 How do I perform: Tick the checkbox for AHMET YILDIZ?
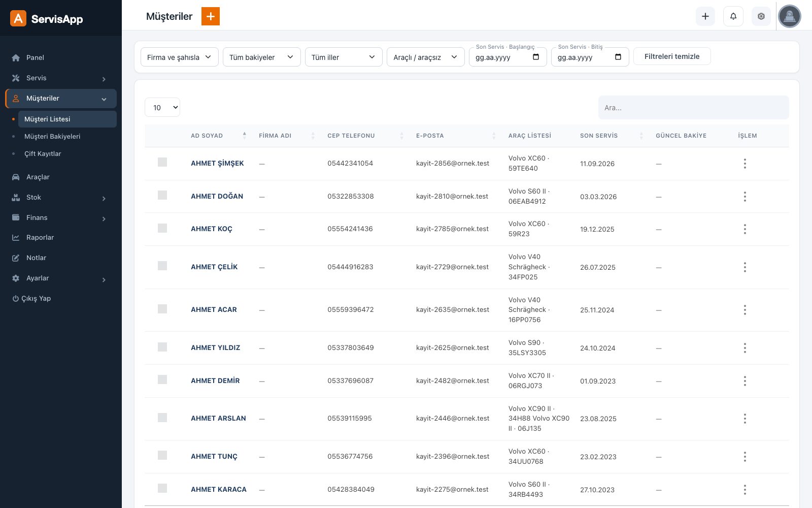[162, 347]
